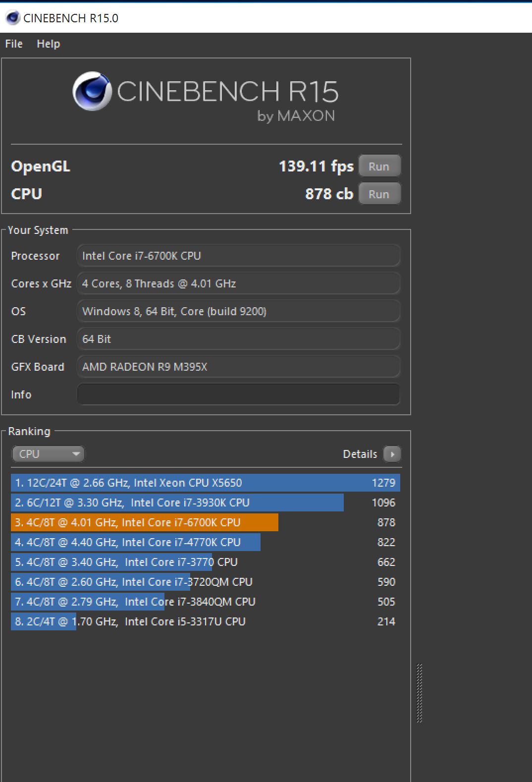Open the Help menu
Image resolution: width=532 pixels, height=782 pixels.
click(49, 44)
